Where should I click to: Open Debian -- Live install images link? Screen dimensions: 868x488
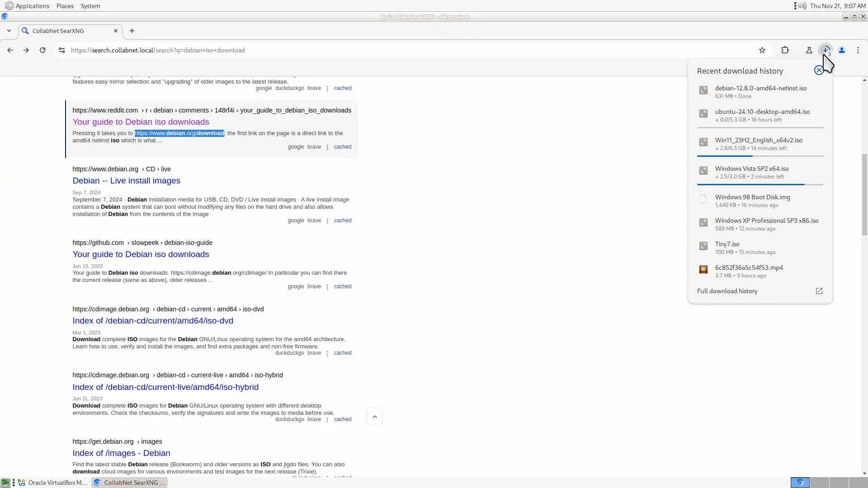pos(126,181)
